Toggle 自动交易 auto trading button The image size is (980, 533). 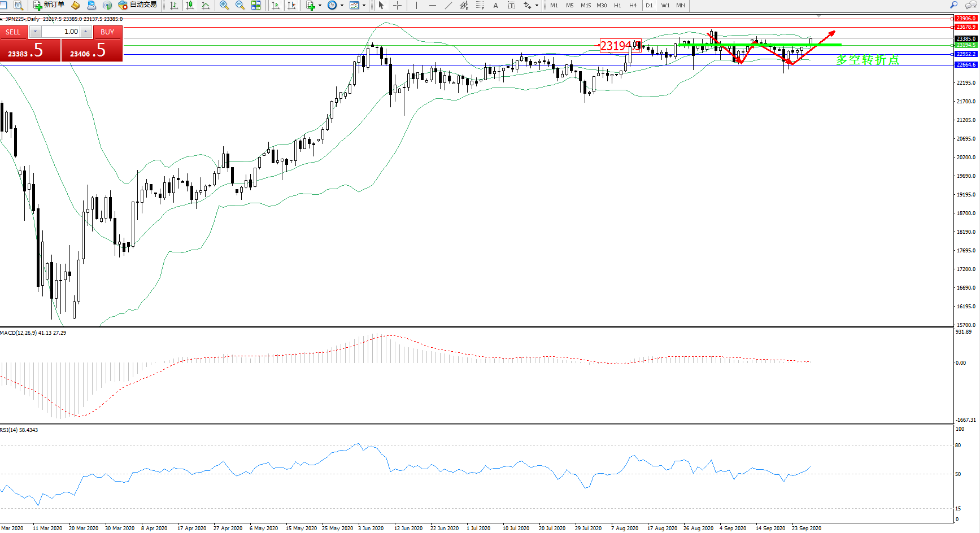138,5
